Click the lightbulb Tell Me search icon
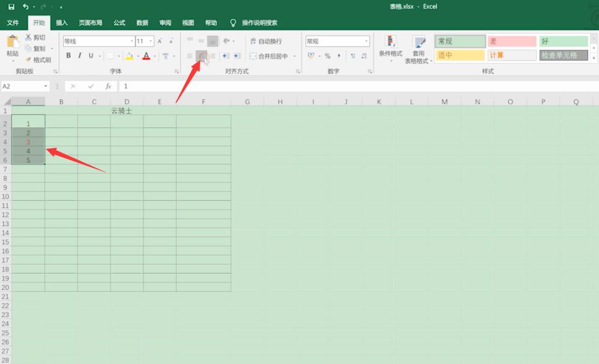 (233, 23)
